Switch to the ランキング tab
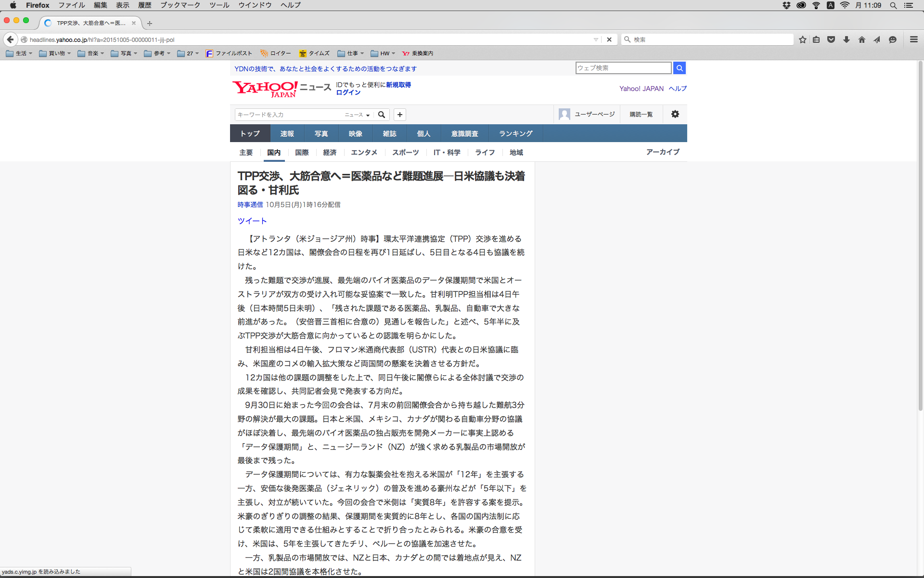The width and height of the screenshot is (924, 578). point(515,133)
